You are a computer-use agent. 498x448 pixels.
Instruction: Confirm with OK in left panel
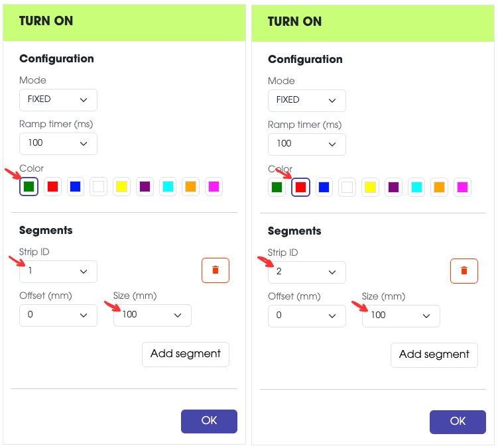tap(209, 421)
